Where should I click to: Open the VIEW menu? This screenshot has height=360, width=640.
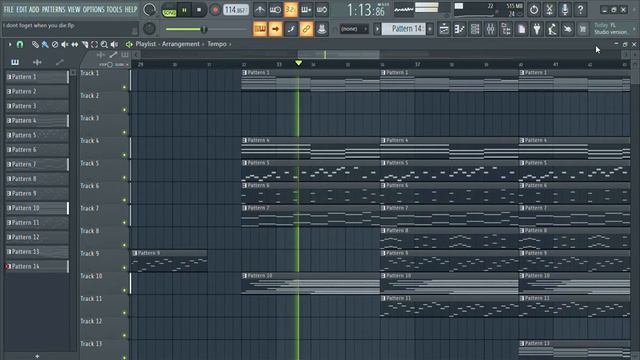tap(74, 9)
